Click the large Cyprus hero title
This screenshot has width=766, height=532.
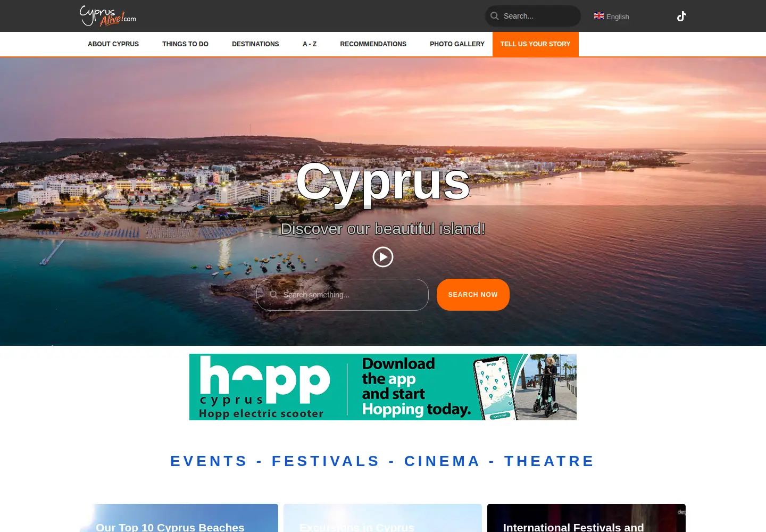(x=383, y=182)
